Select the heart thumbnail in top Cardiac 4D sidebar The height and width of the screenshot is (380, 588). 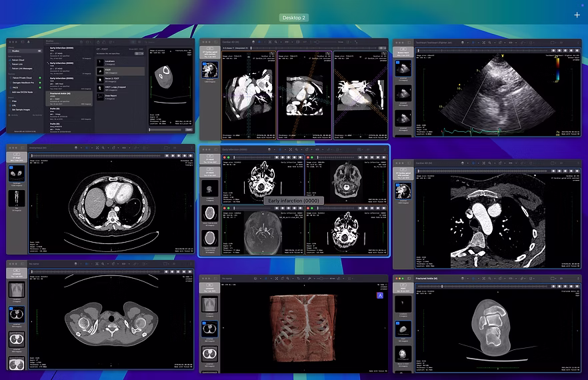[209, 70]
